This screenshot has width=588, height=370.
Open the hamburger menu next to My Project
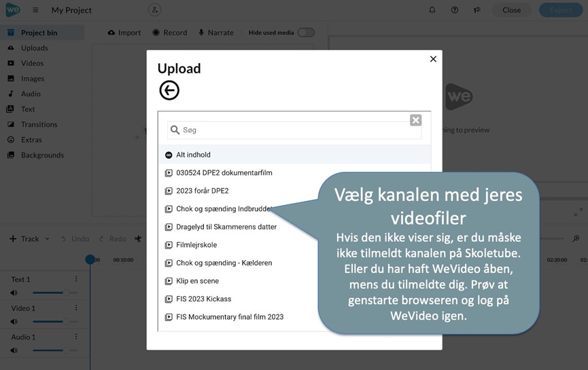pyautogui.click(x=35, y=10)
